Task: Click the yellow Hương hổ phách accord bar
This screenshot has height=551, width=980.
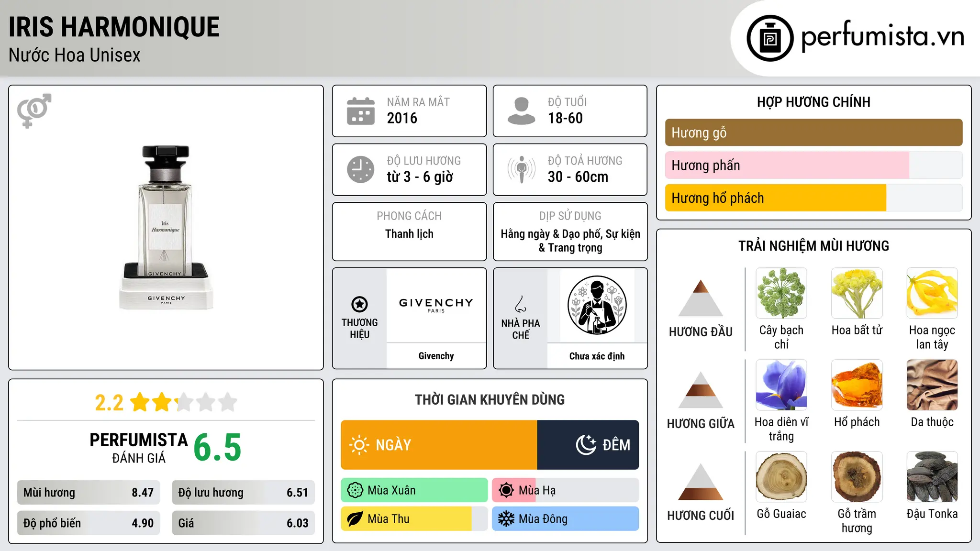Action: tap(776, 198)
